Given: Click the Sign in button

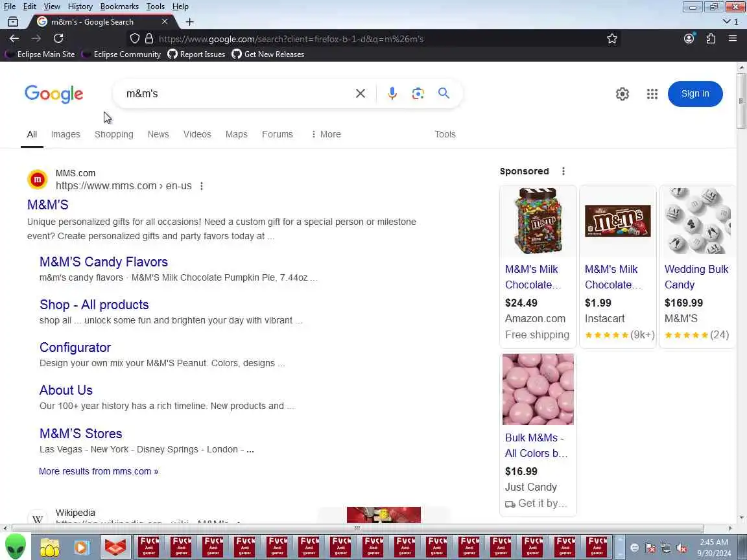Looking at the screenshot, I should coord(695,94).
